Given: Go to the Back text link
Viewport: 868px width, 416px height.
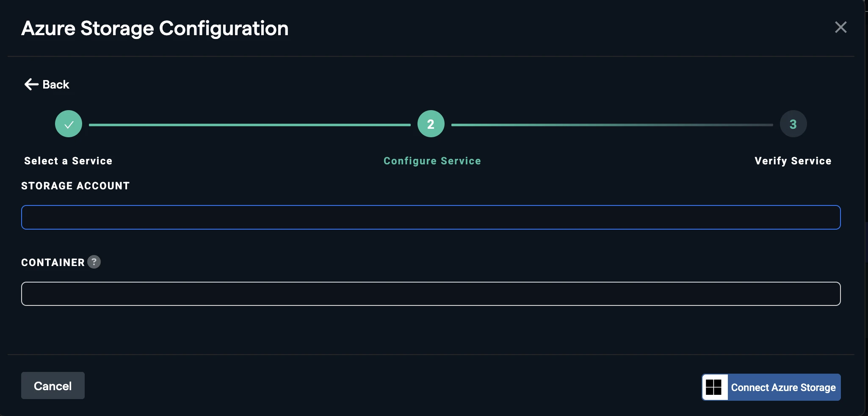Looking at the screenshot, I should [x=56, y=85].
